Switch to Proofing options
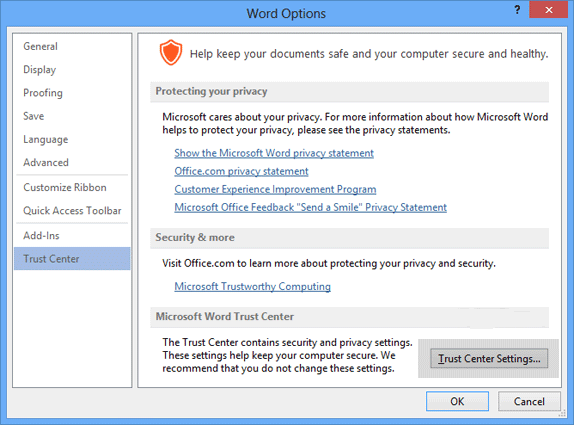Image resolution: width=574 pixels, height=425 pixels. (43, 93)
